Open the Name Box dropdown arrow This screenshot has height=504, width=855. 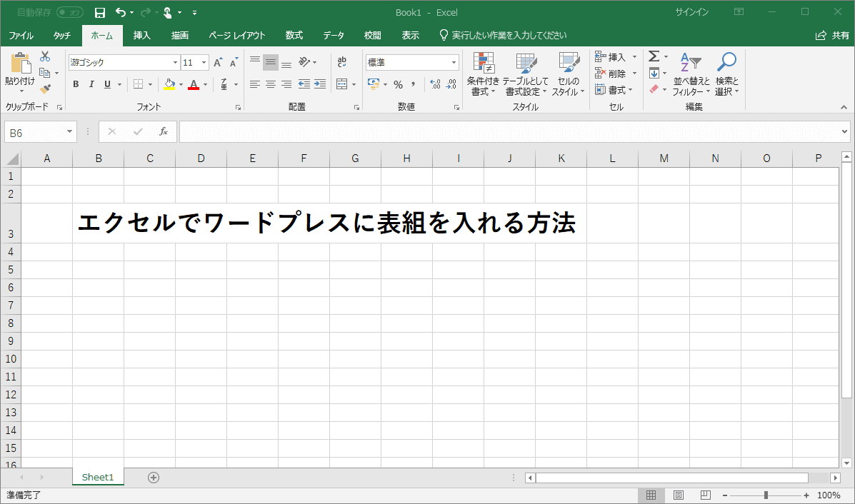pyautogui.click(x=69, y=132)
